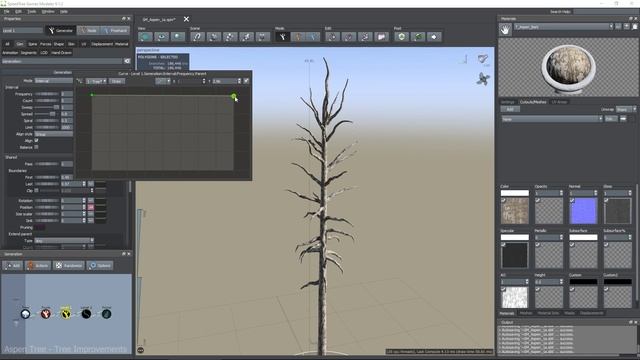The width and height of the screenshot is (640, 360).
Task: Open the None mesh dropdown in Materials panel
Action: pyautogui.click(x=552, y=119)
